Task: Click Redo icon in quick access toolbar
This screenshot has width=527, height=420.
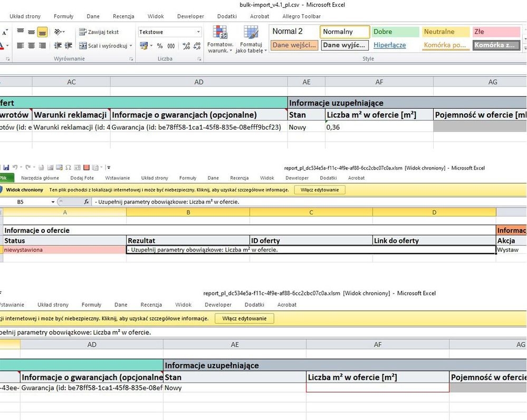Action: (x=28, y=167)
